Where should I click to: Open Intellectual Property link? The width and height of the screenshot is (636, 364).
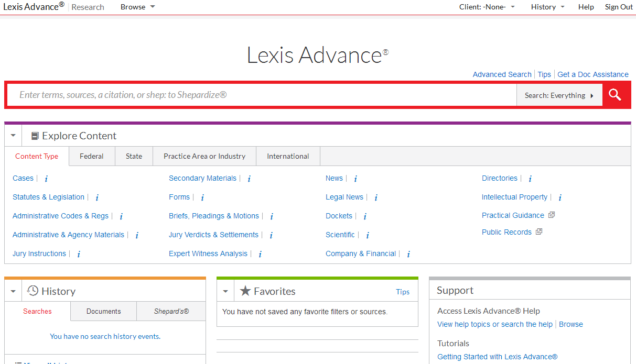514,197
